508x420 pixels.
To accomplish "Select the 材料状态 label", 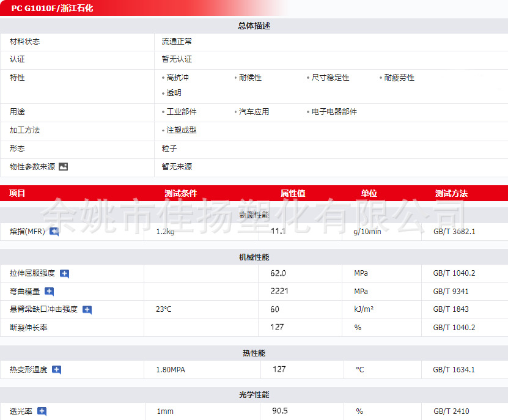I will click(24, 42).
